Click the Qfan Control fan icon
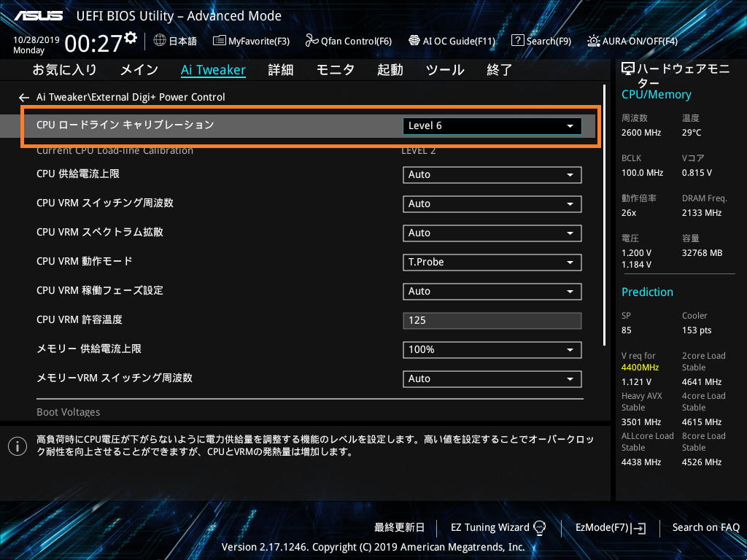The height and width of the screenshot is (560, 747). click(x=312, y=41)
